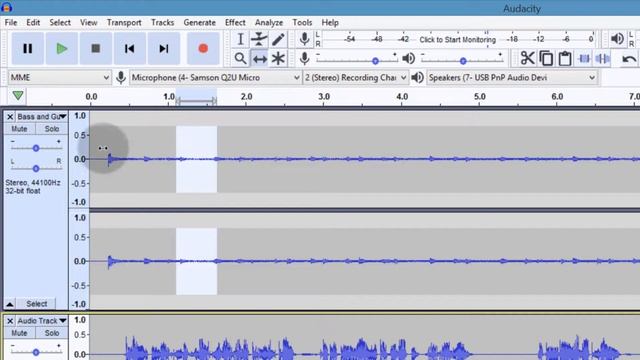This screenshot has height=360, width=640.
Task: Start playback with the green Play button
Action: pyautogui.click(x=62, y=49)
